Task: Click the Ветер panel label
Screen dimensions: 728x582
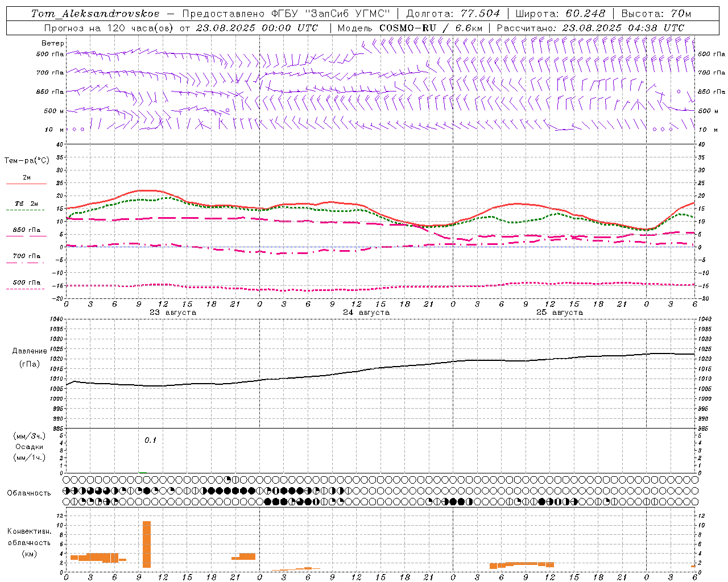Action: point(52,43)
